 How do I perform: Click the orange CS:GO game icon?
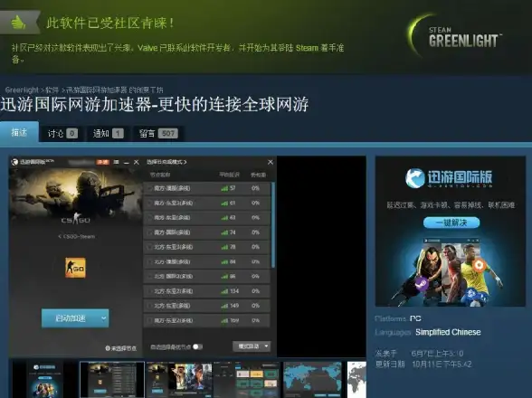(x=75, y=268)
